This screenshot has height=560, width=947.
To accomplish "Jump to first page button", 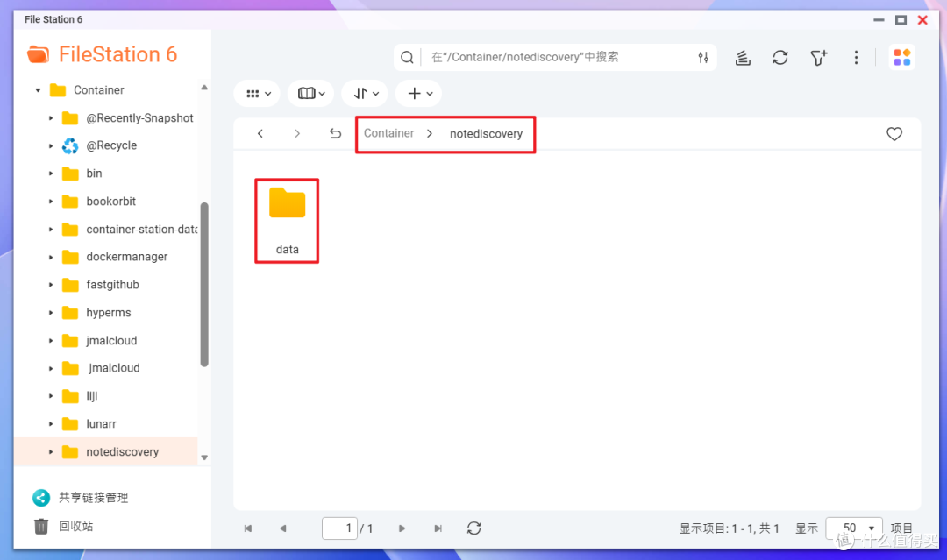I will (x=247, y=528).
